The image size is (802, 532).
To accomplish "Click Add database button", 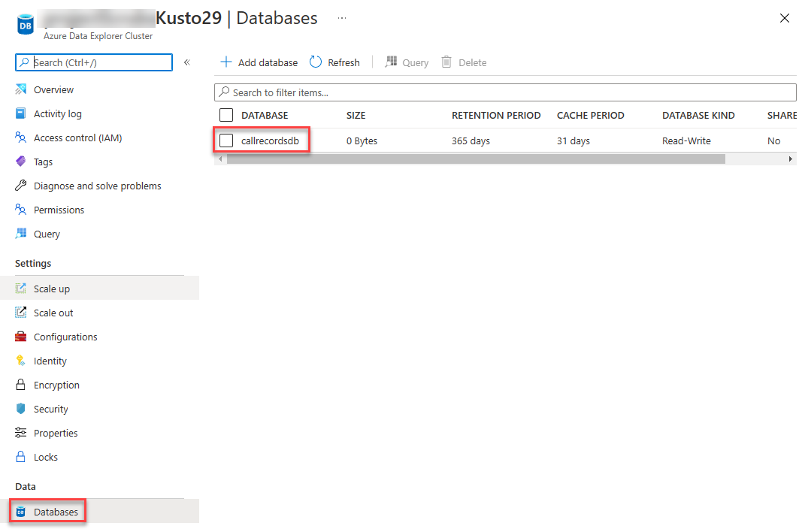I will [259, 62].
